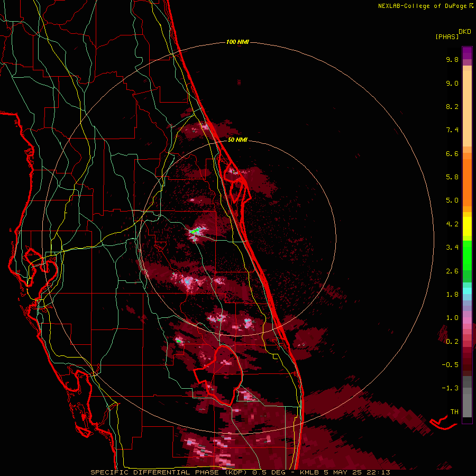The image size is (476, 476).
Task: Click the 3.4 value on color scale
Action: tap(452, 248)
